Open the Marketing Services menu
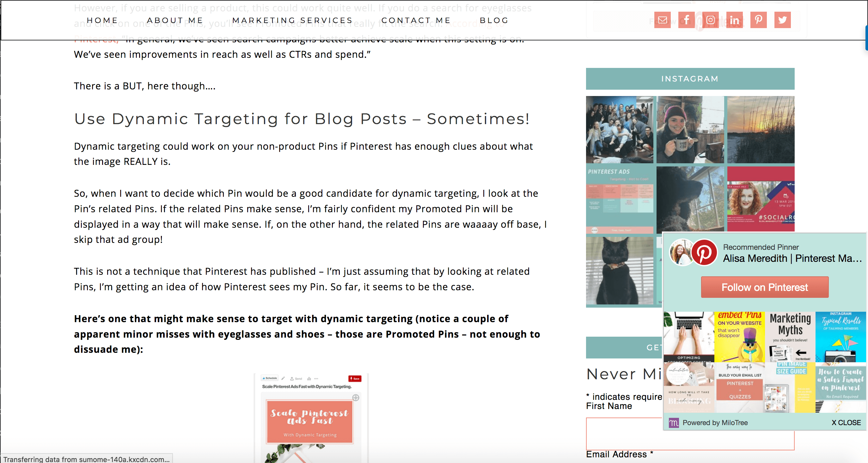Image resolution: width=868 pixels, height=463 pixels. (x=292, y=21)
